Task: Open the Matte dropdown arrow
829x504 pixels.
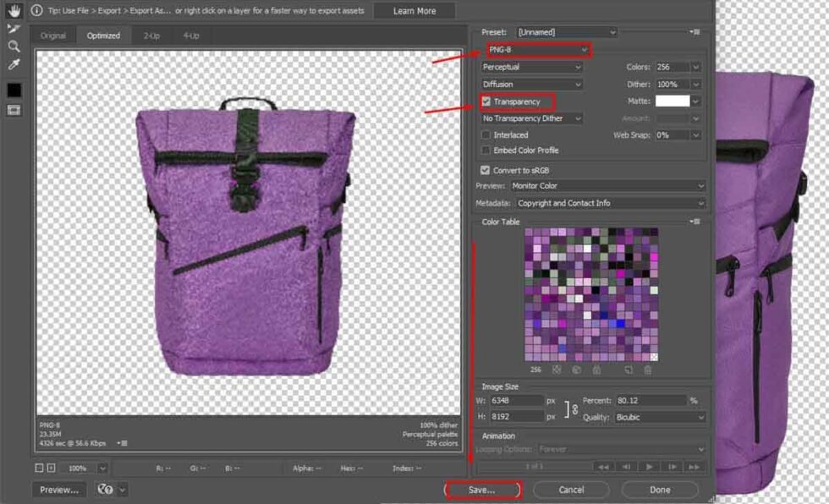Action: pyautogui.click(x=695, y=101)
